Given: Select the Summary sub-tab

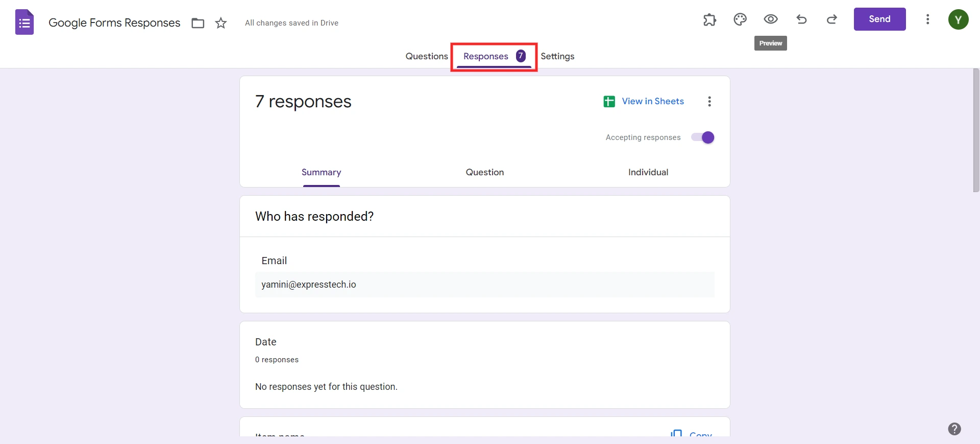Looking at the screenshot, I should pos(321,172).
